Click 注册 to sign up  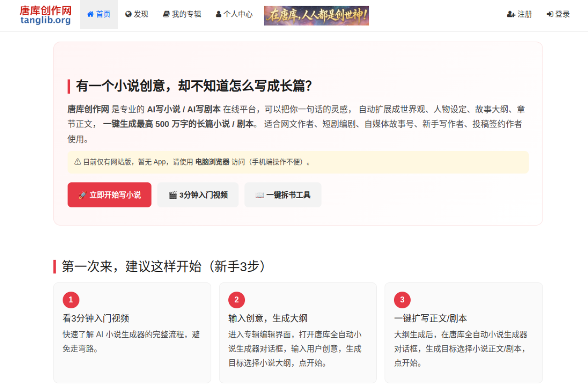520,14
